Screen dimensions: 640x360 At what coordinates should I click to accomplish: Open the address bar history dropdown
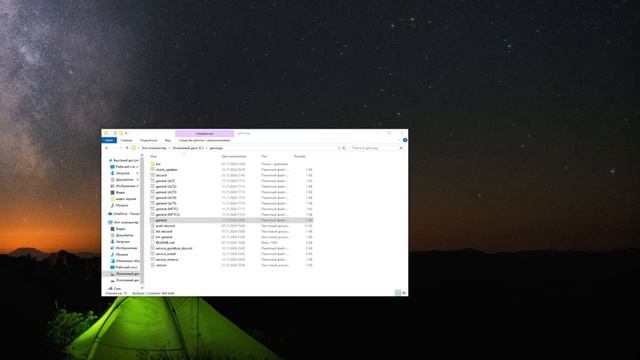[x=339, y=148]
